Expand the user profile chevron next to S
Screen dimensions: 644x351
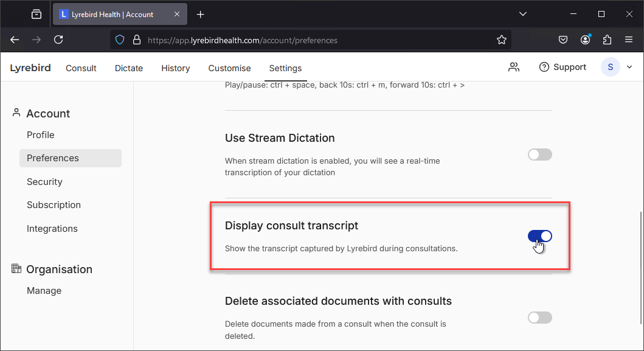click(x=629, y=67)
